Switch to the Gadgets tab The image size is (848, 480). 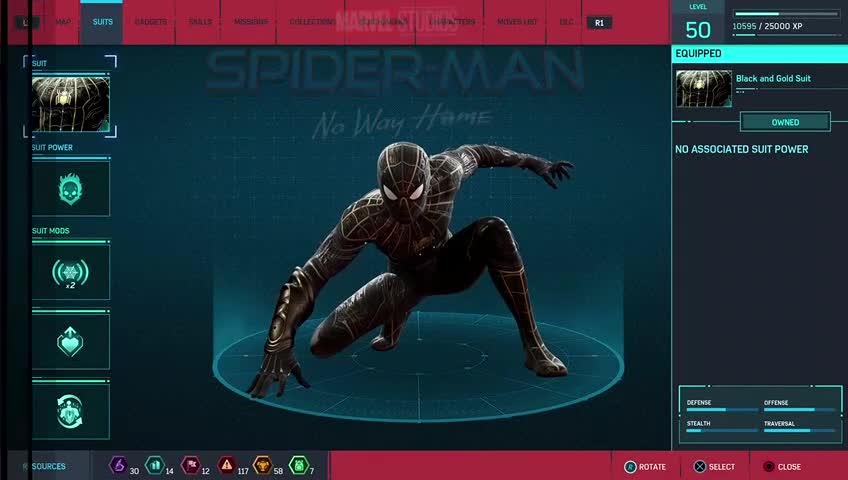point(150,22)
